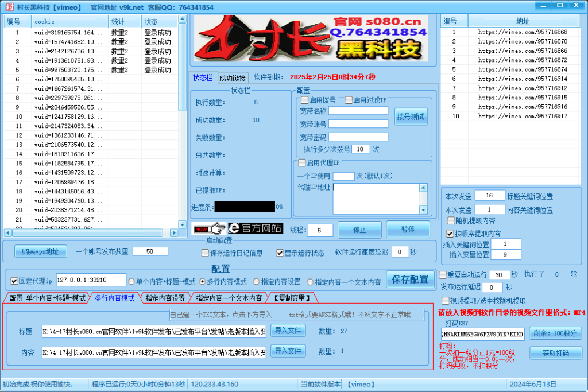588x392 pixels.
Task: Proxy IP address box scroll-down arrow
Action: pos(423,210)
